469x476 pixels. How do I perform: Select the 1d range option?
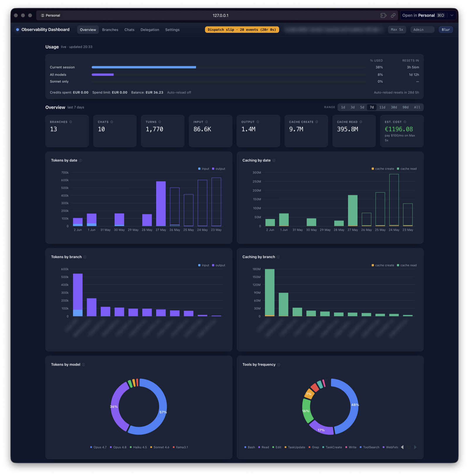tap(343, 107)
